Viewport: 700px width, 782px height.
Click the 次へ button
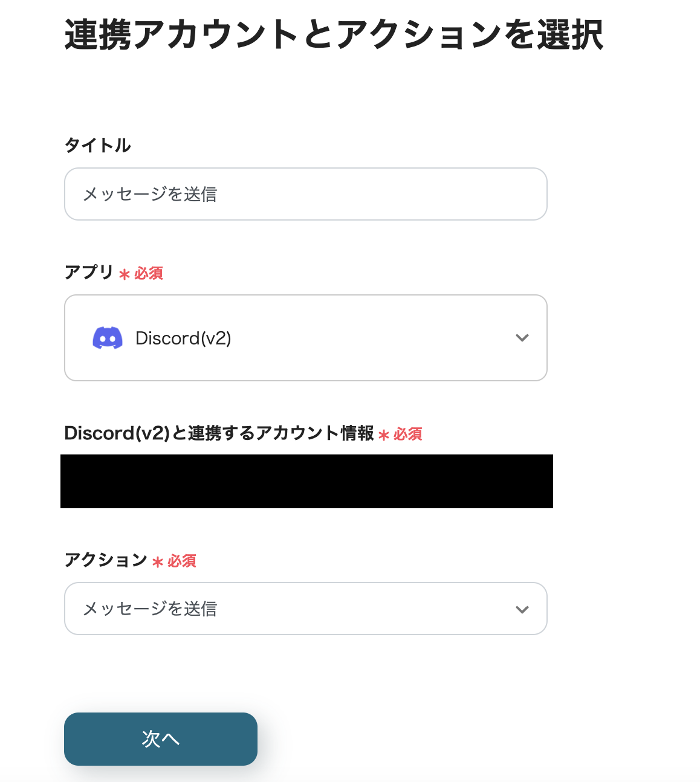click(160, 738)
